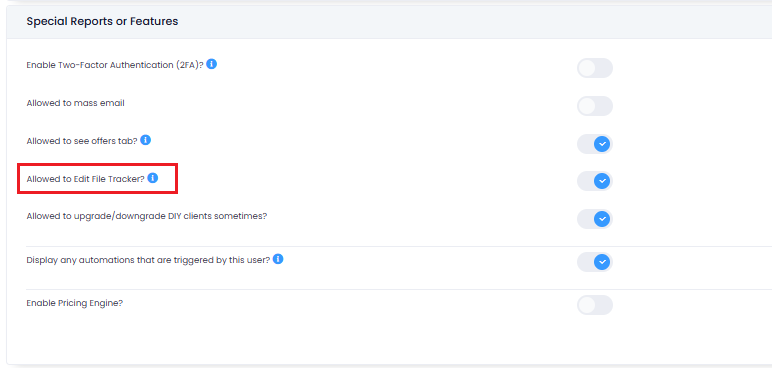Screen dimensions: 772x368
Task: Click info icon next to automations setting
Action: [278, 259]
